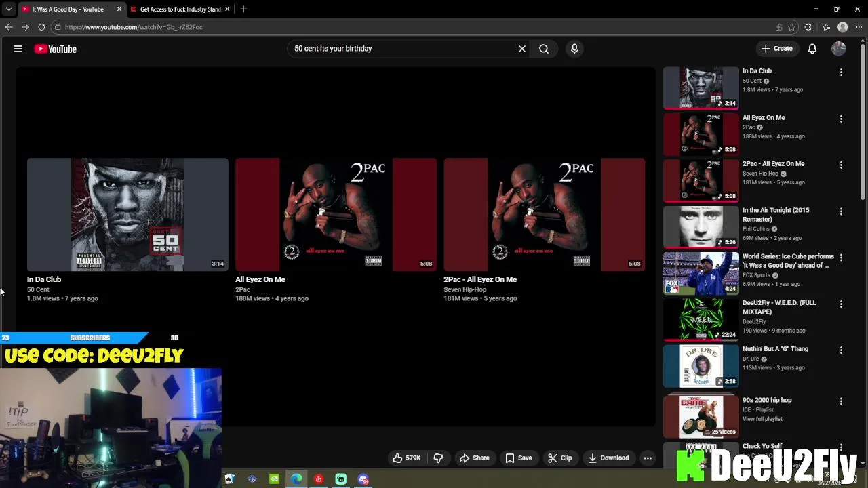Switch to 'Get Access to Fuck Industry' tab

(x=180, y=9)
